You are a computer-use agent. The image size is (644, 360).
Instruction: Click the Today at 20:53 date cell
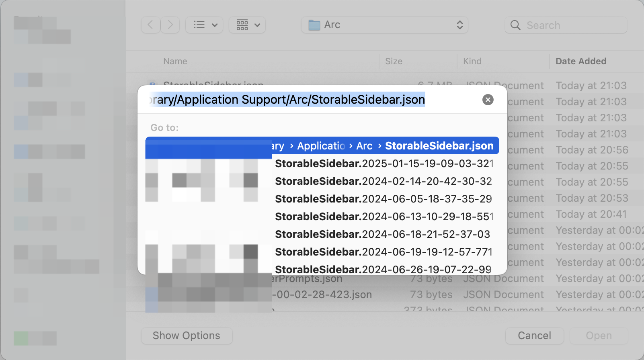(x=592, y=198)
